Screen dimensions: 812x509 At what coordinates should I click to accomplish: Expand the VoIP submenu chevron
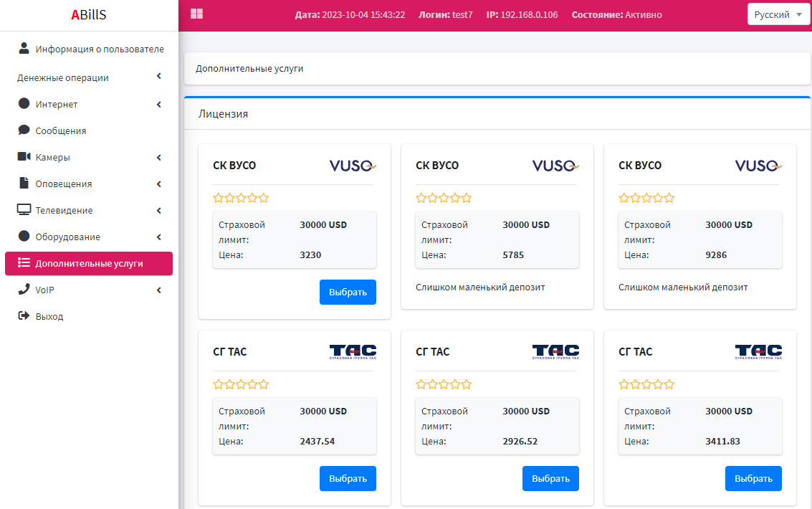[x=159, y=290]
